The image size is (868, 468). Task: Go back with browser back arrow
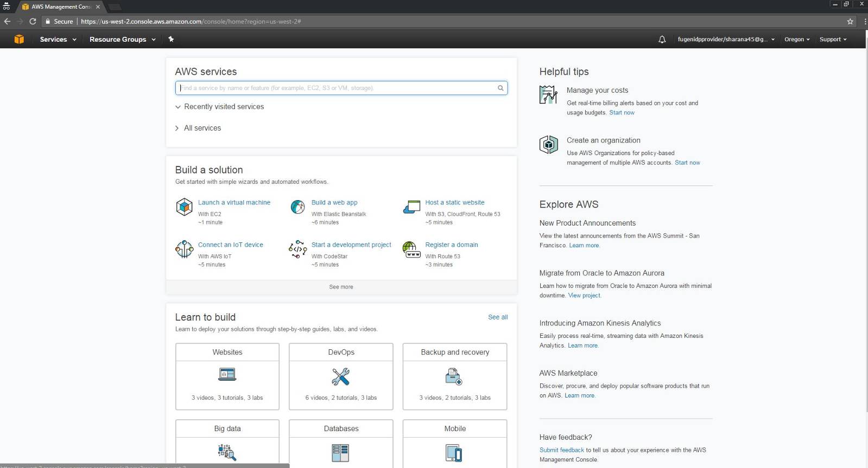tap(7, 21)
